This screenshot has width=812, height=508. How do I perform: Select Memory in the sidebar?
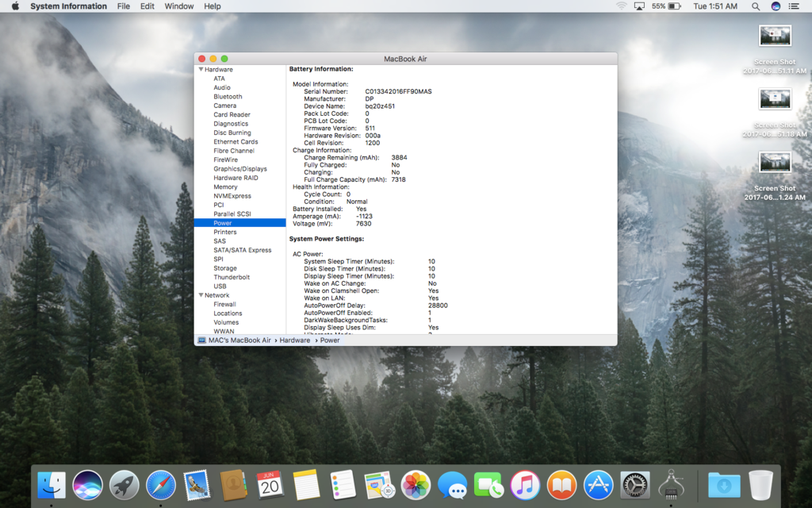pyautogui.click(x=225, y=187)
